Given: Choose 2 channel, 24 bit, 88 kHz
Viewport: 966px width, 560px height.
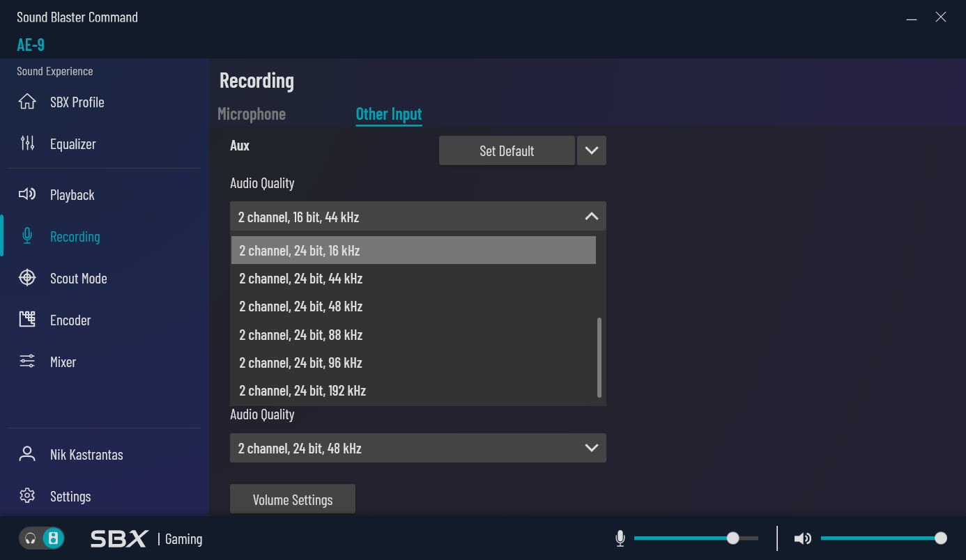Looking at the screenshot, I should [413, 335].
